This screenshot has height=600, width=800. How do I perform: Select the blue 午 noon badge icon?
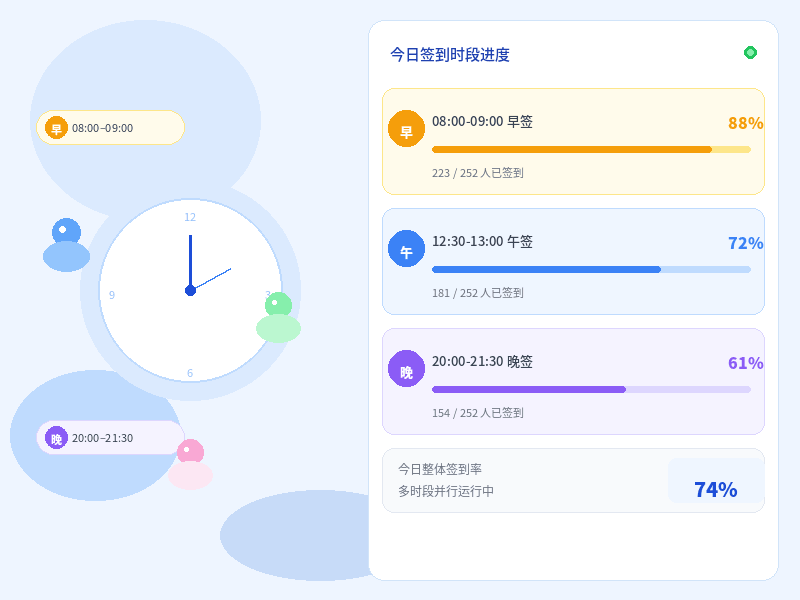click(406, 249)
